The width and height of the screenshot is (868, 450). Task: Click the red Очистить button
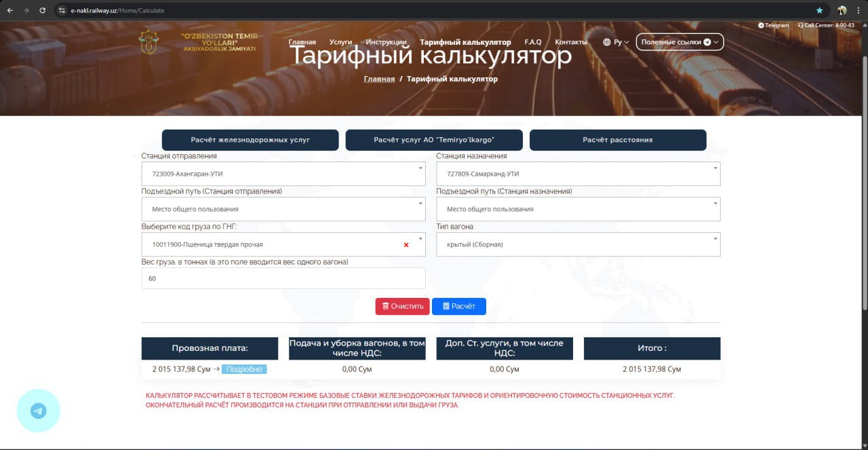pyautogui.click(x=403, y=306)
